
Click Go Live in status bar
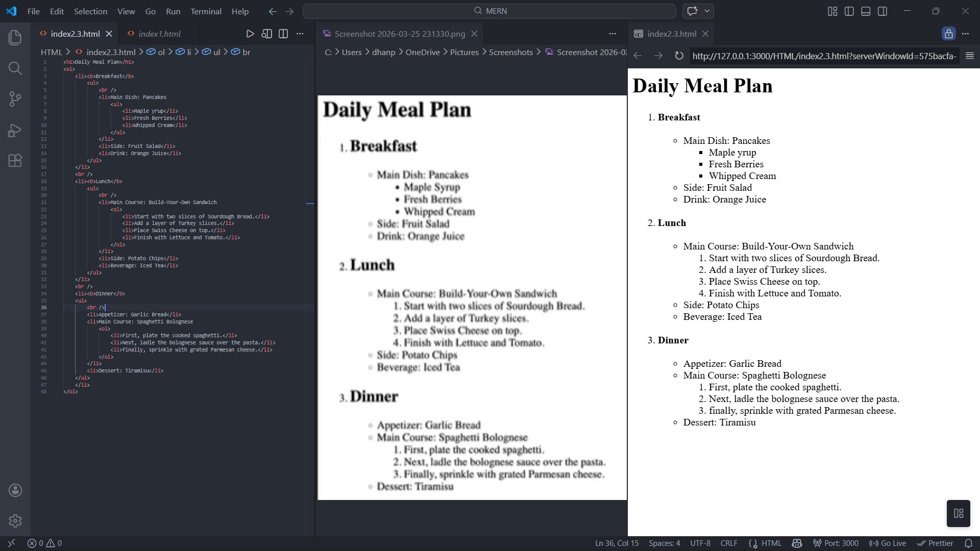[888, 543]
